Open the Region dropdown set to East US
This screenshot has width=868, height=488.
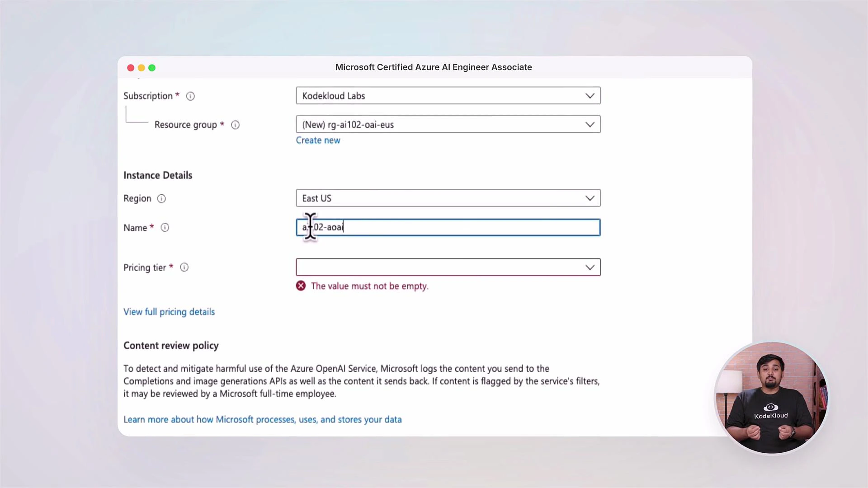[x=448, y=198]
